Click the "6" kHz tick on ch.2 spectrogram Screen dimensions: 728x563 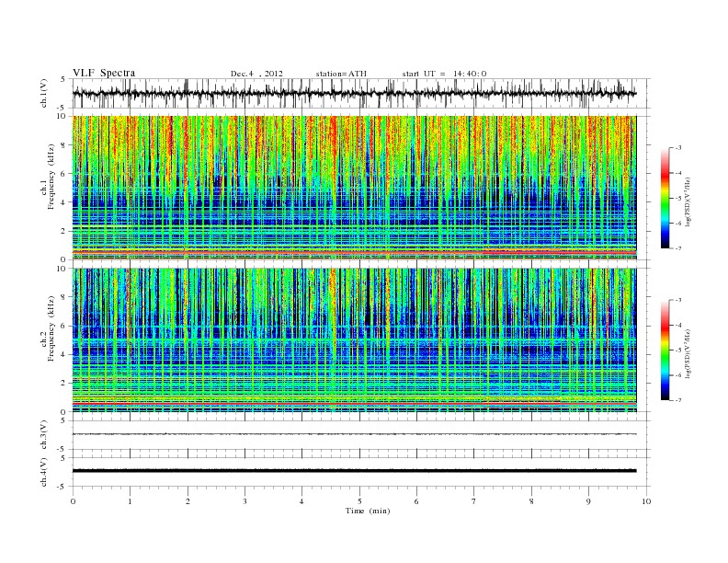[x=63, y=326]
